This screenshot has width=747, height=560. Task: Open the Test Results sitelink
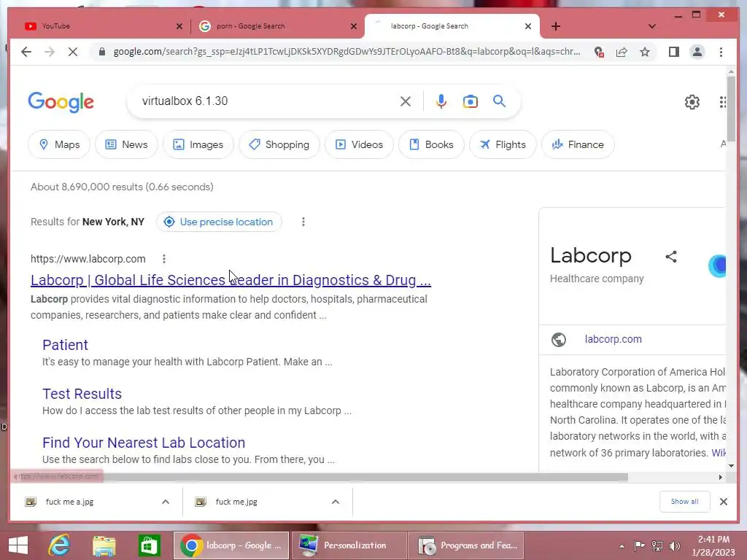point(82,394)
